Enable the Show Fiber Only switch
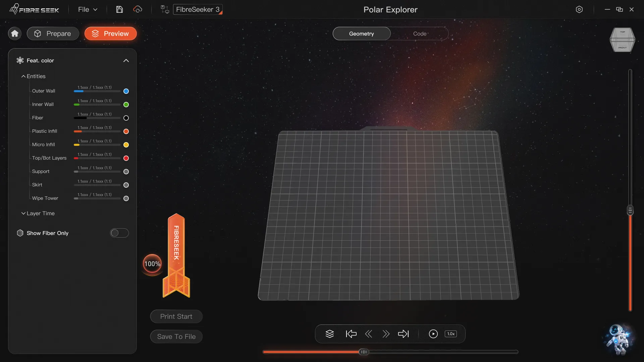This screenshot has height=362, width=644. 119,233
